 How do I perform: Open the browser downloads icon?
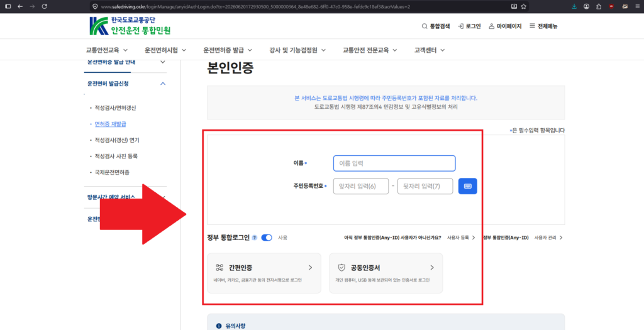pyautogui.click(x=574, y=6)
